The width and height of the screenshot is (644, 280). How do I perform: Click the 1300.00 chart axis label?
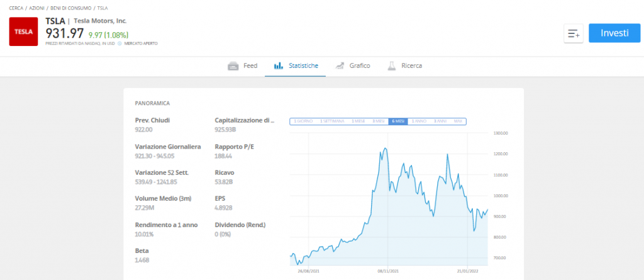[x=501, y=133]
